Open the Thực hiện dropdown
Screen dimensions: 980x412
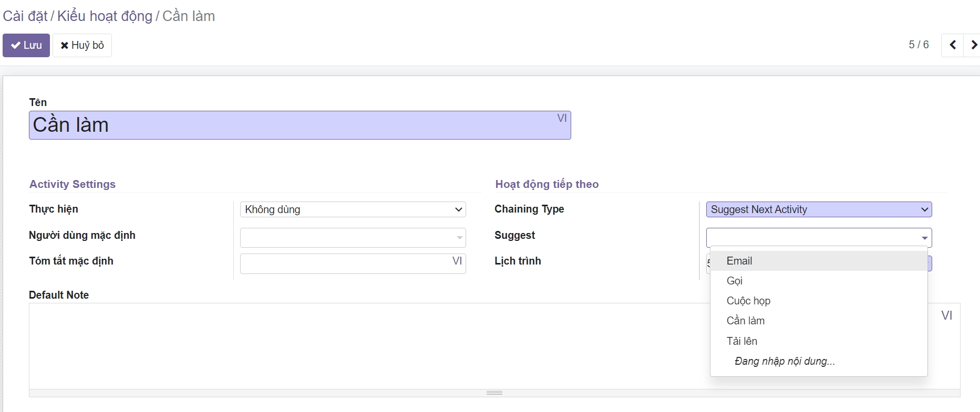(x=353, y=209)
